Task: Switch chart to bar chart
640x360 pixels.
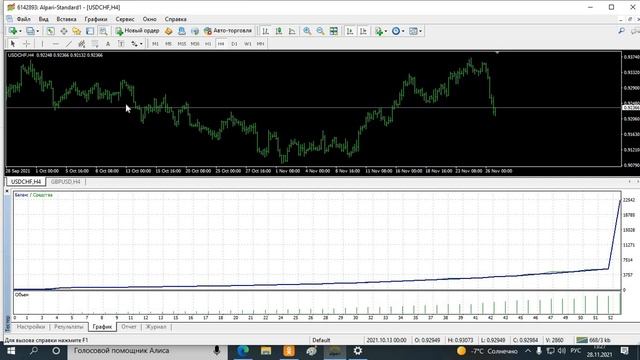Action: pyautogui.click(x=265, y=31)
